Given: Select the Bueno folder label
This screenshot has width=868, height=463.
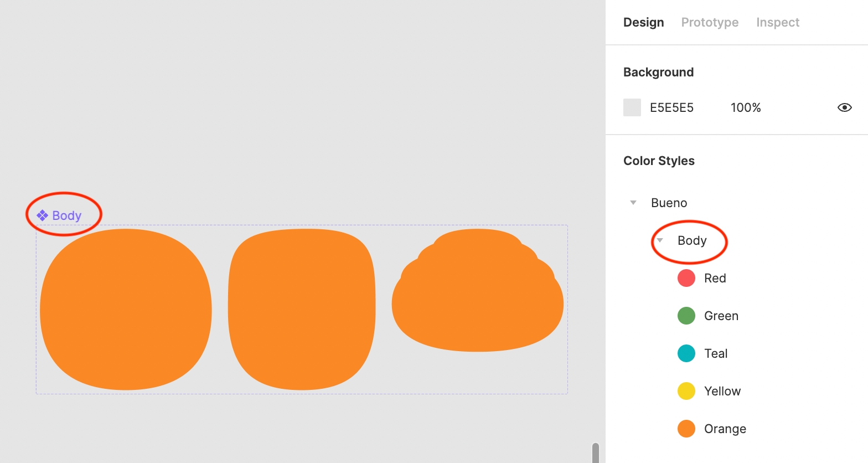Looking at the screenshot, I should click(669, 203).
